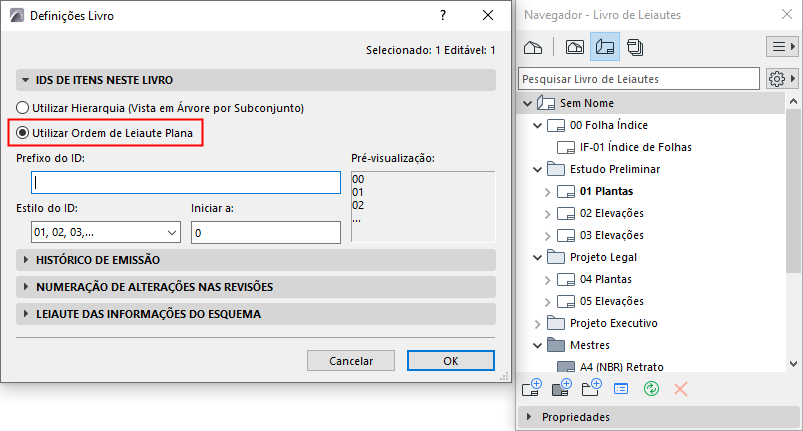The image size is (803, 431).
Task: Click the Iniciar a input field
Action: [266, 232]
